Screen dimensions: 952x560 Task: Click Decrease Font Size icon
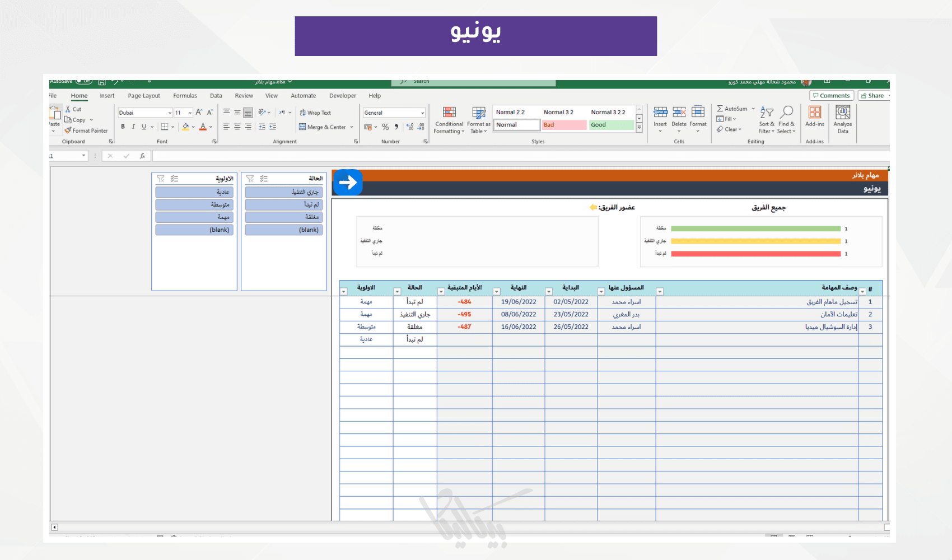210,113
